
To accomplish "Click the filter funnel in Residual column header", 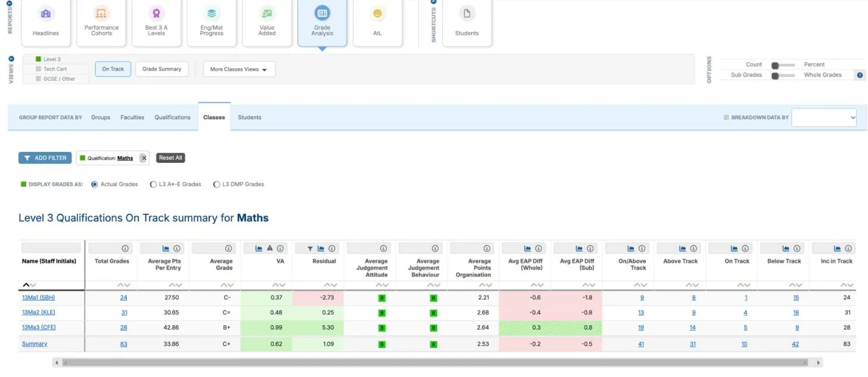I will (310, 248).
